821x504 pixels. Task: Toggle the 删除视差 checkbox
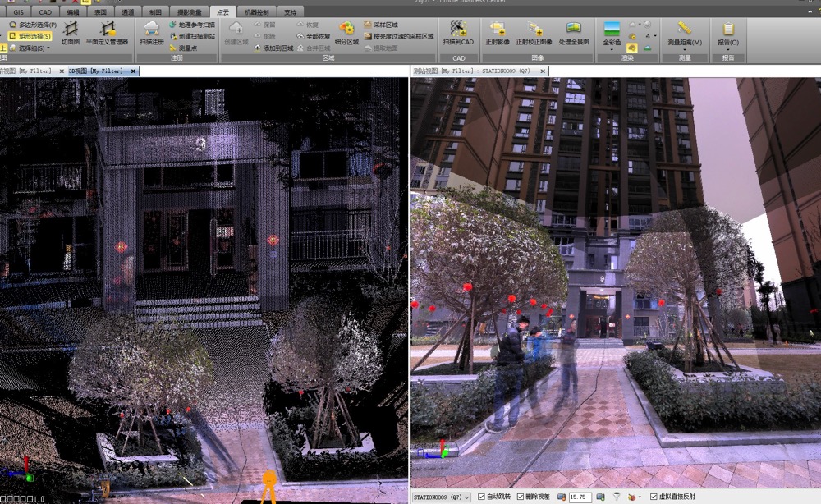520,497
